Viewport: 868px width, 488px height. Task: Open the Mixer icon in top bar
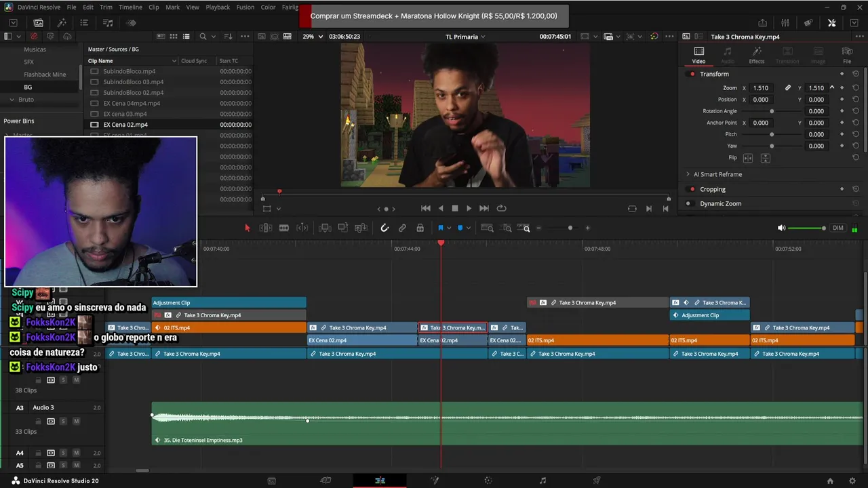click(785, 22)
